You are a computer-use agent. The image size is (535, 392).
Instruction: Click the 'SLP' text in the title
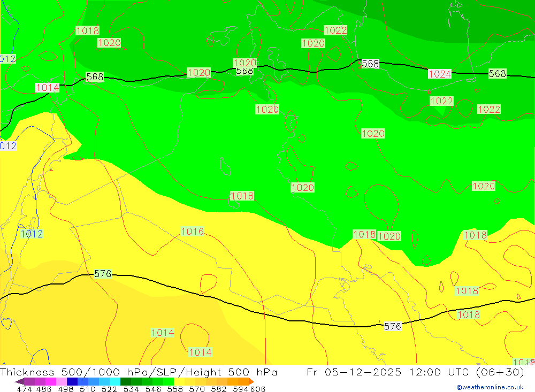[167, 372]
